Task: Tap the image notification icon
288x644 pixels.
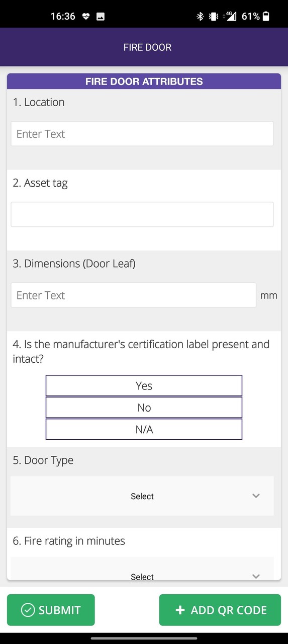Action: [101, 17]
